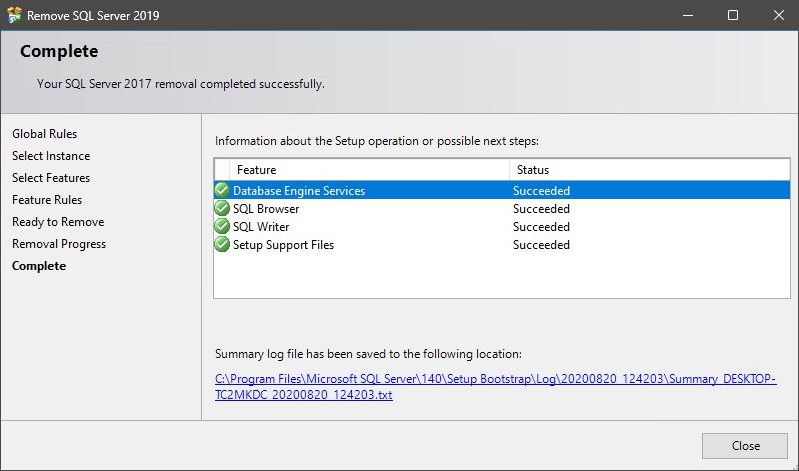This screenshot has width=799, height=471.
Task: Click the Ready to Remove step
Action: tap(58, 222)
